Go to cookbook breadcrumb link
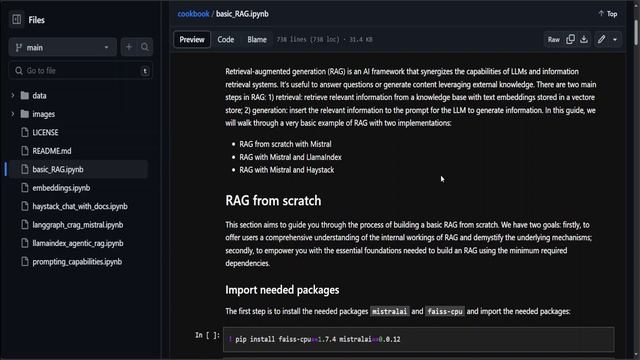Viewport: 640px width, 360px height. (x=193, y=14)
